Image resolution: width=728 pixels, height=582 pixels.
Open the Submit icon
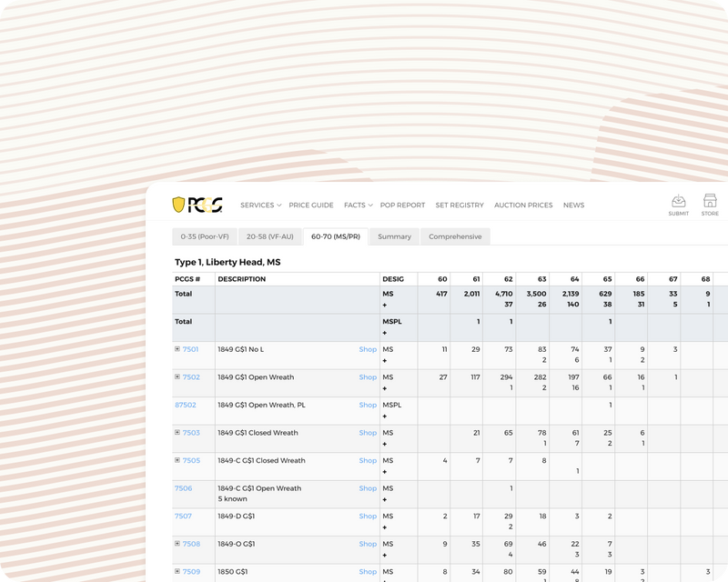click(x=678, y=206)
